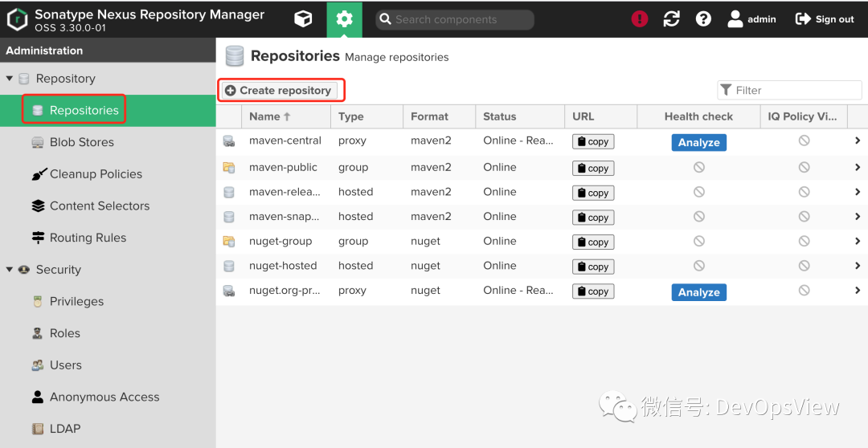Open Routing Rules in the sidebar
Image resolution: width=868 pixels, height=448 pixels.
coord(108,238)
